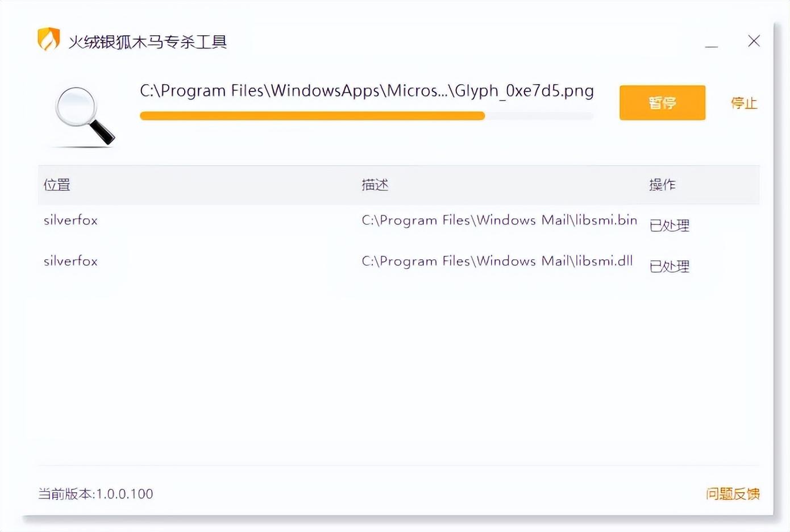The image size is (790, 532).
Task: Select the 操作 column header
Action: coord(662,185)
